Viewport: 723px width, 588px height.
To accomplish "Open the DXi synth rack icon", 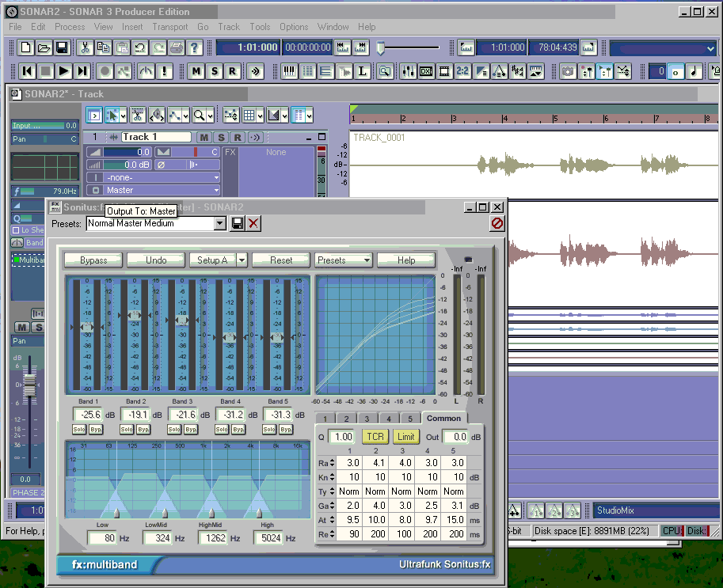I will (x=425, y=71).
